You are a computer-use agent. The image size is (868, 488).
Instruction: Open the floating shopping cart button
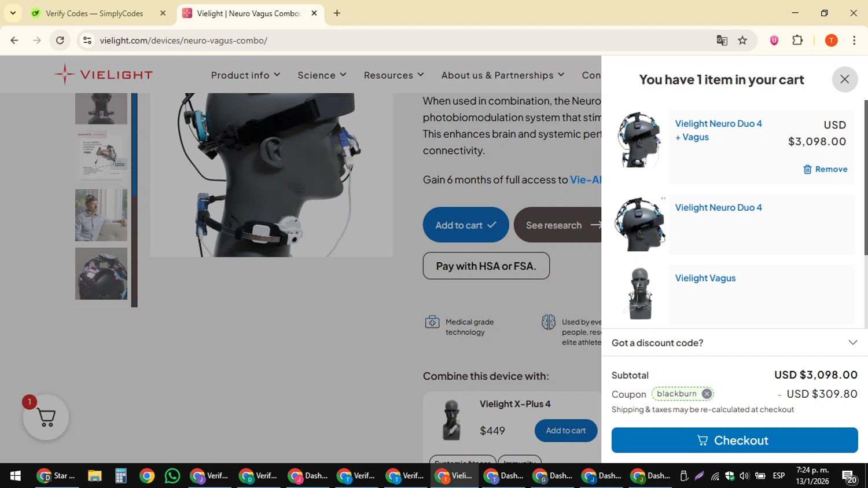(x=46, y=417)
